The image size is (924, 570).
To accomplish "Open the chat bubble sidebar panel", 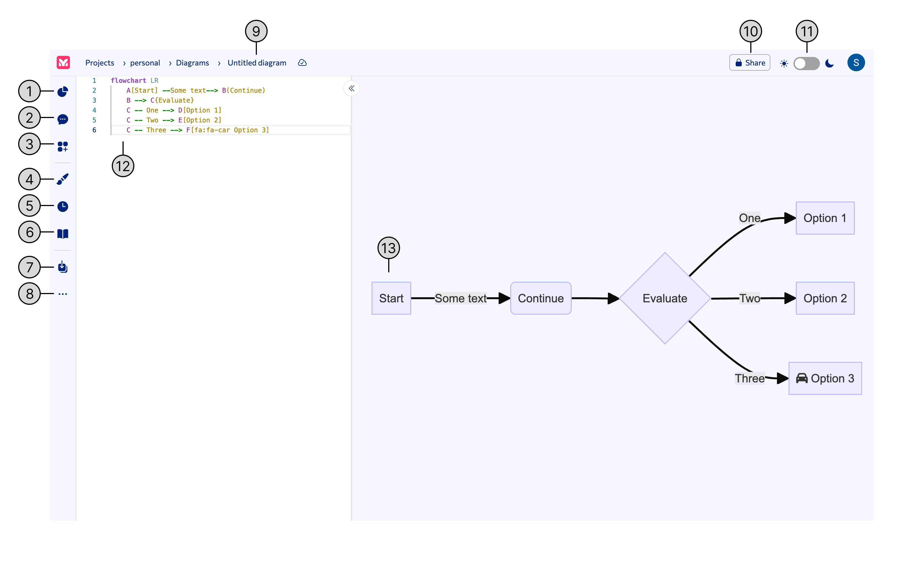I will [62, 119].
